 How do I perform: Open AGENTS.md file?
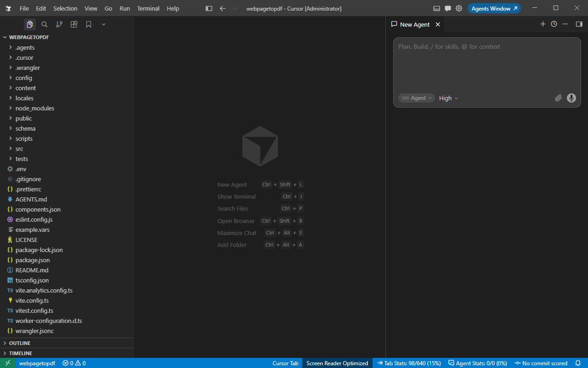point(67,199)
